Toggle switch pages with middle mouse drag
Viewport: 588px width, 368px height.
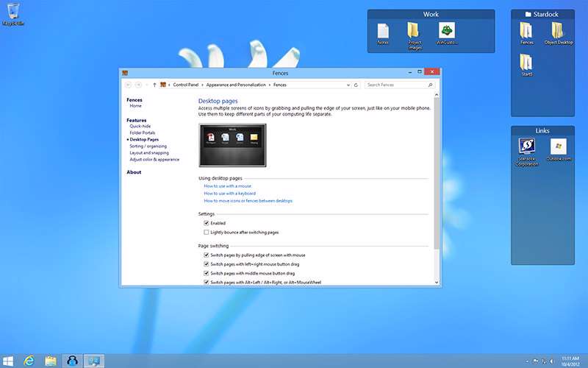(207, 273)
